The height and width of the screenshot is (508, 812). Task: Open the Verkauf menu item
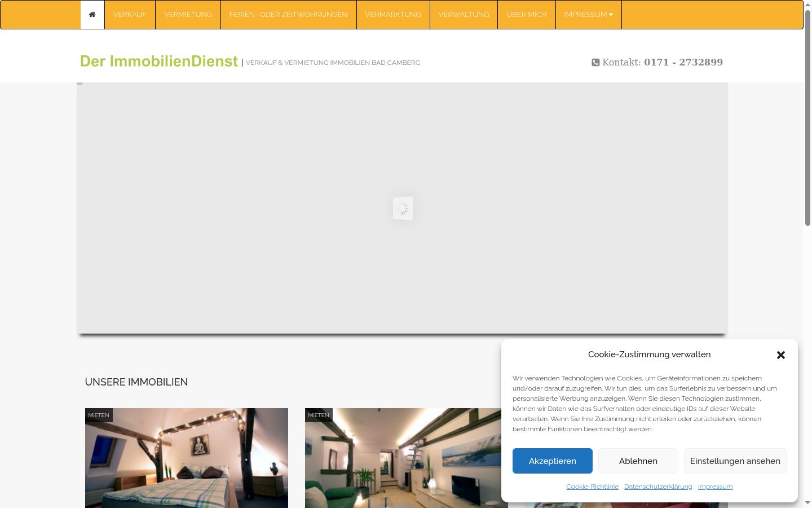tap(130, 15)
